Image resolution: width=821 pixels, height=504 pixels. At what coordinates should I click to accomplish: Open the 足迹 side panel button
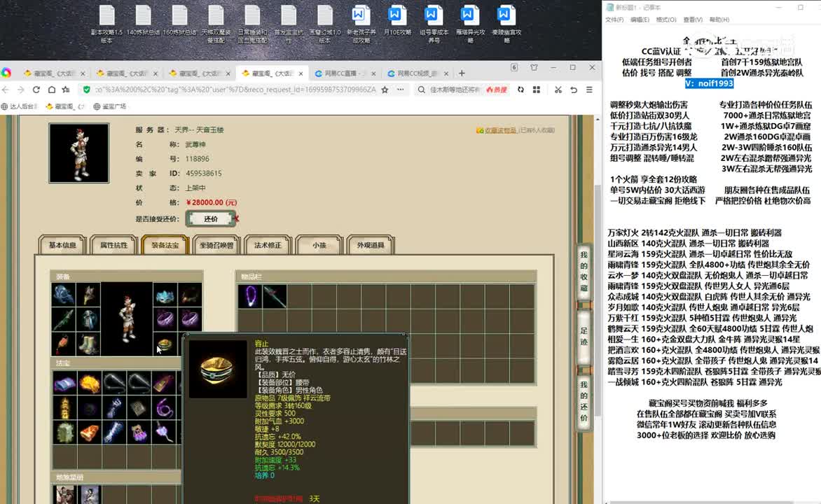[584, 337]
